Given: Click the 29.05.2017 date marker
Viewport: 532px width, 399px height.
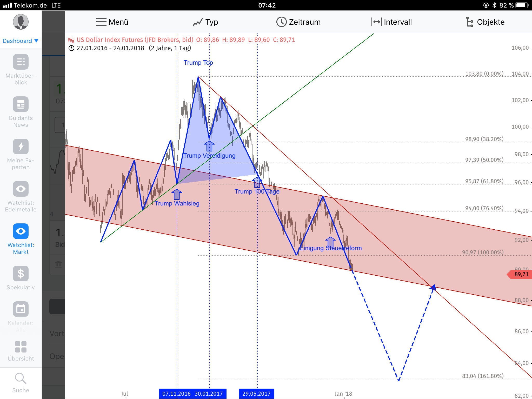Looking at the screenshot, I should pyautogui.click(x=256, y=393).
